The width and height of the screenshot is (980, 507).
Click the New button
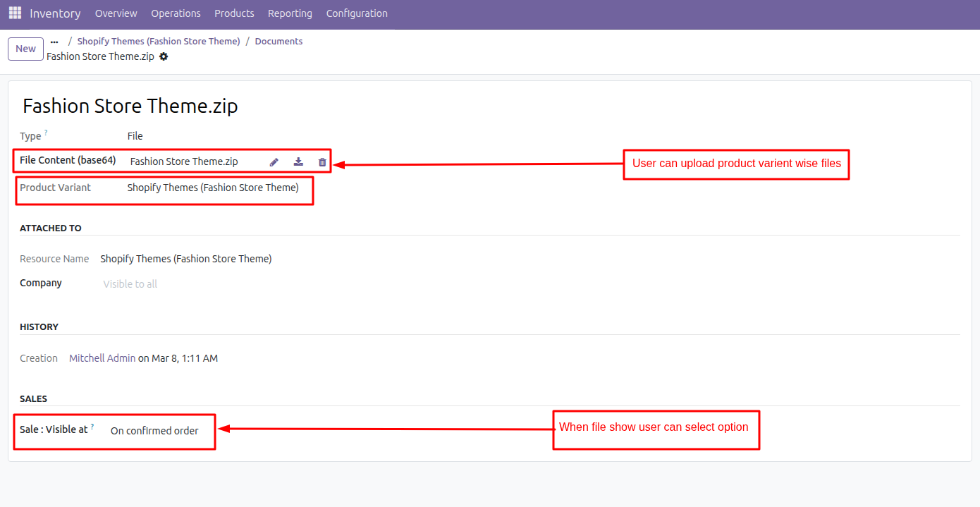pos(25,49)
